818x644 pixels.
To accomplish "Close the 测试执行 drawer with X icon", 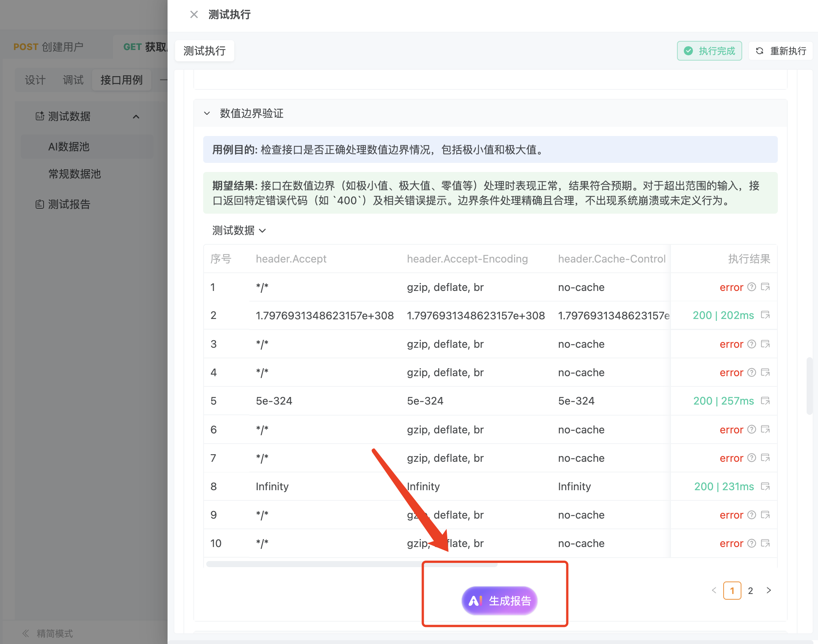I will coord(194,15).
